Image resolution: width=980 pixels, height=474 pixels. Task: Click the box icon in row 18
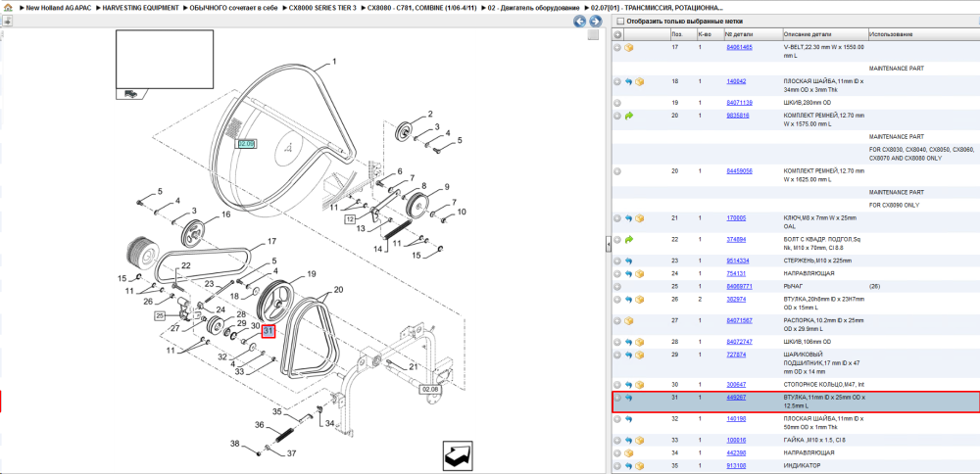pyautogui.click(x=639, y=81)
